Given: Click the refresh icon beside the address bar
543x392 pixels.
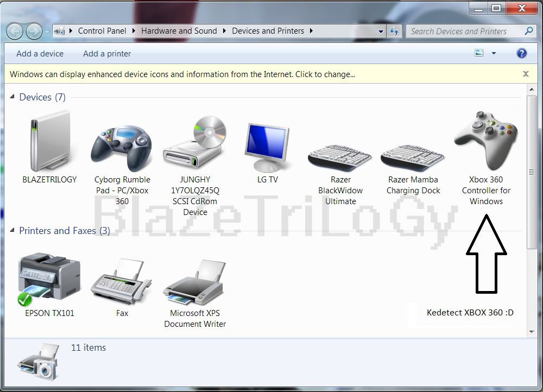Looking at the screenshot, I should point(394,31).
